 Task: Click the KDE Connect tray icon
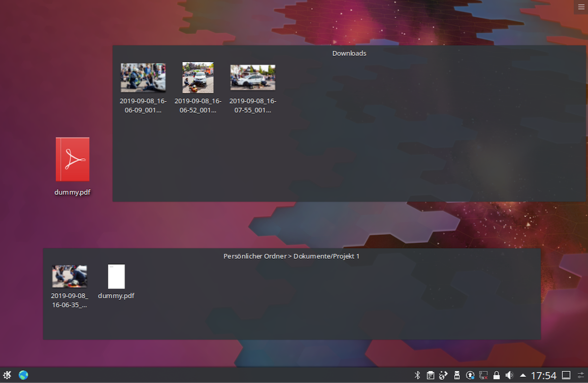[443, 375]
